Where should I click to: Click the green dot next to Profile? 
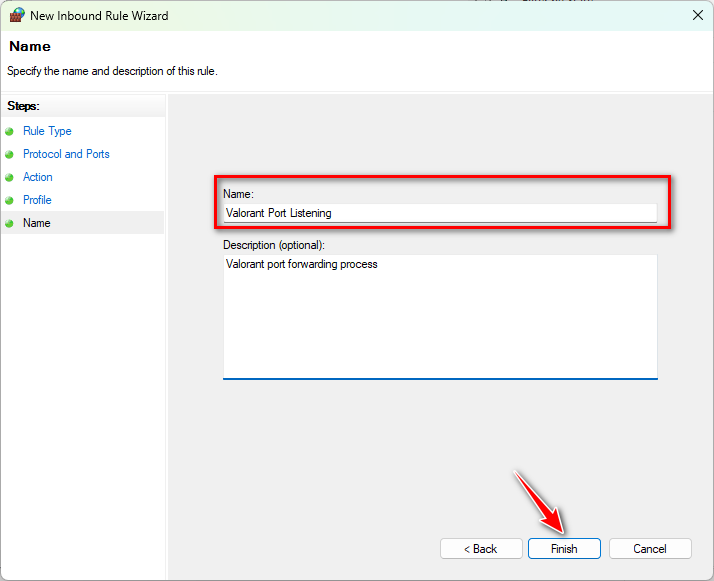point(10,200)
